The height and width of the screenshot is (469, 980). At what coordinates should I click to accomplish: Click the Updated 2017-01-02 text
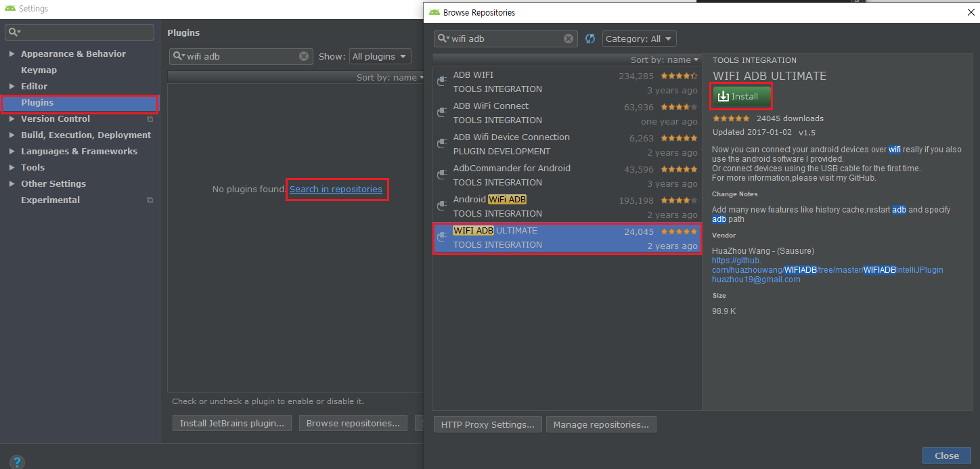pos(752,132)
